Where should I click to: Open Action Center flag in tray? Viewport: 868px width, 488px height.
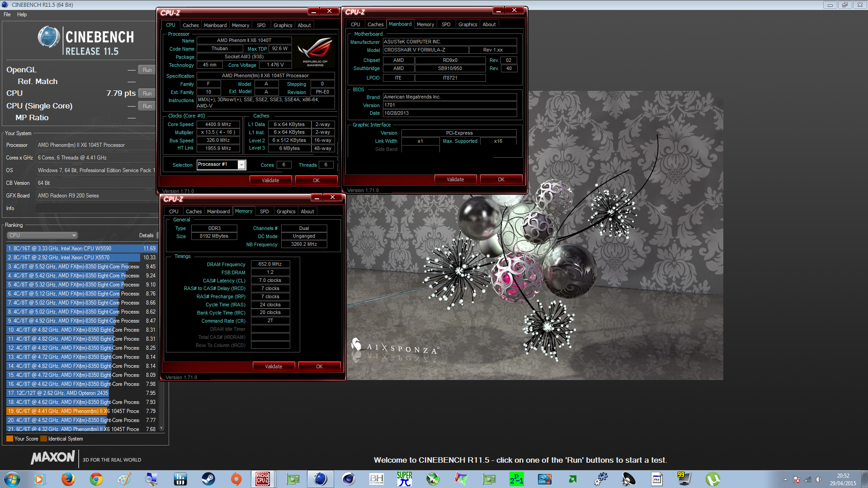(x=797, y=479)
